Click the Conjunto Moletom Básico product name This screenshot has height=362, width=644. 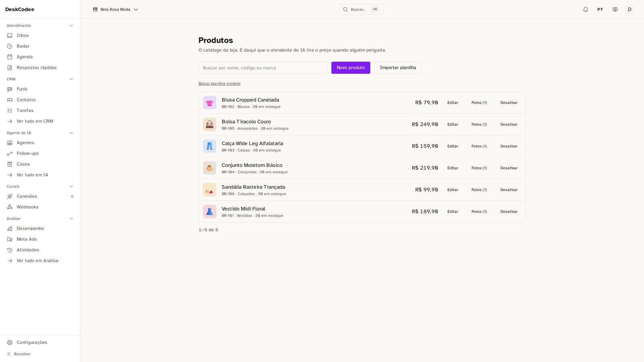click(x=252, y=165)
